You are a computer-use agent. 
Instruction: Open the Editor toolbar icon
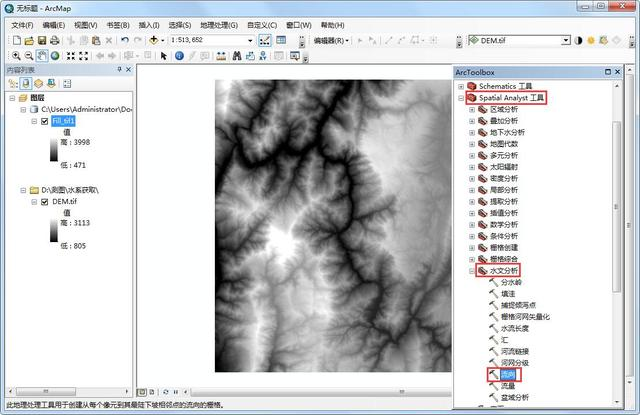tap(264, 40)
